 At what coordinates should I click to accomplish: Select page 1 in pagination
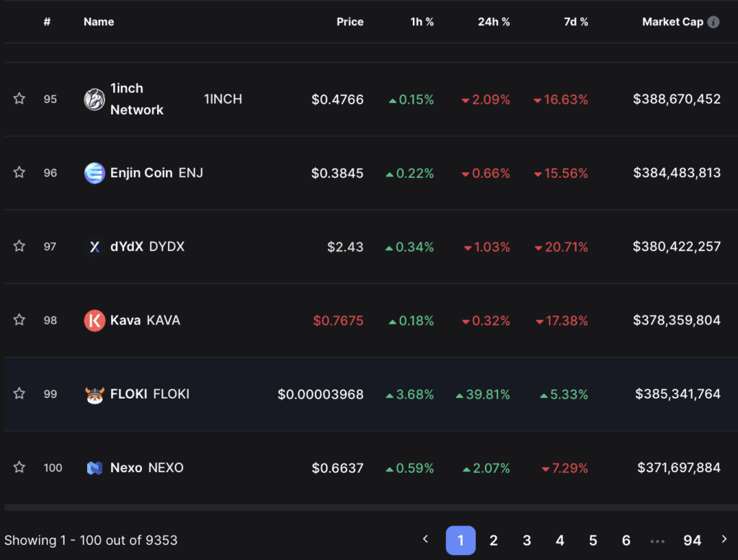click(461, 541)
